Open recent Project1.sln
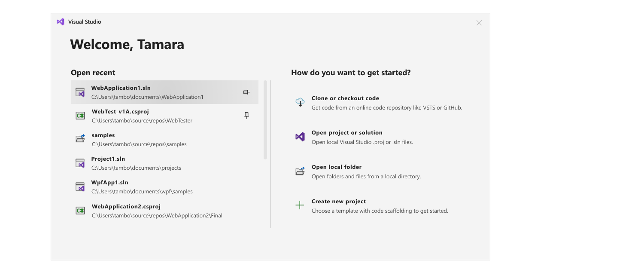 pos(165,163)
